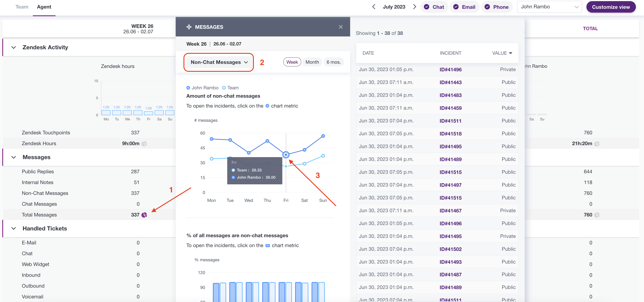Collapse the Zendesk Activity section
This screenshot has width=644, height=302.
[14, 47]
